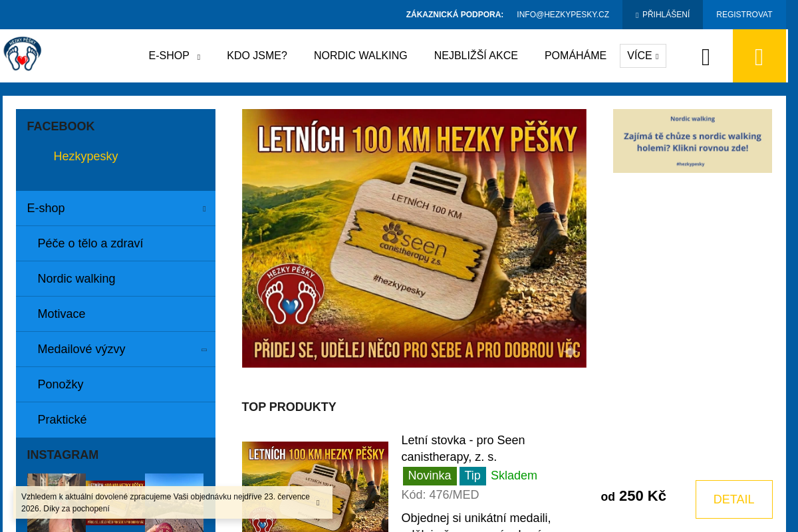Click the Nordic walking poles side banner
This screenshot has width=798, height=532.
point(692,141)
